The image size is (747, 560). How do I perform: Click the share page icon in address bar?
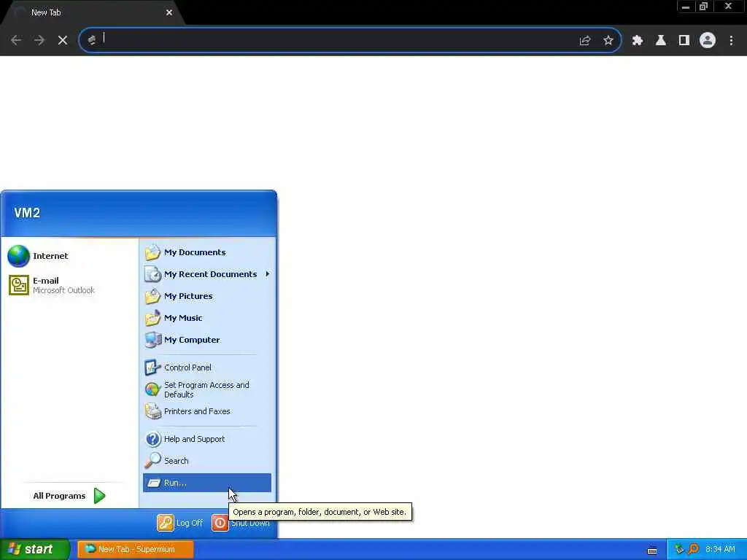tap(585, 41)
